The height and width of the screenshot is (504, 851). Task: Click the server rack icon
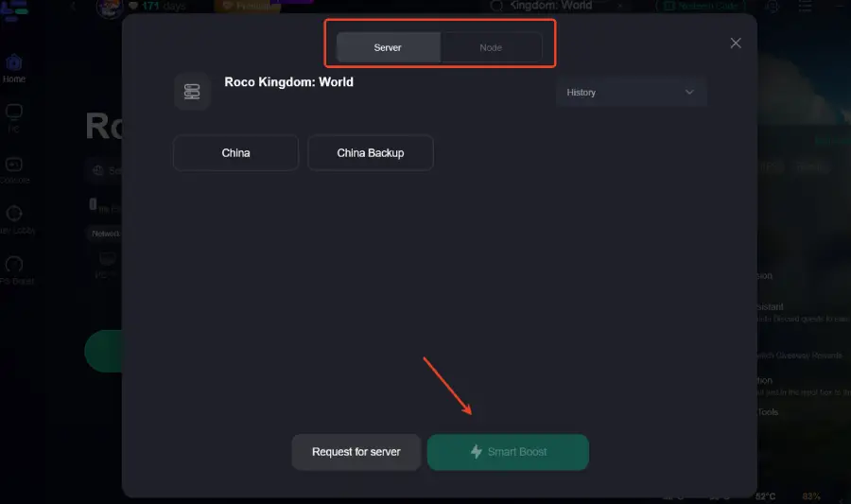point(192,92)
